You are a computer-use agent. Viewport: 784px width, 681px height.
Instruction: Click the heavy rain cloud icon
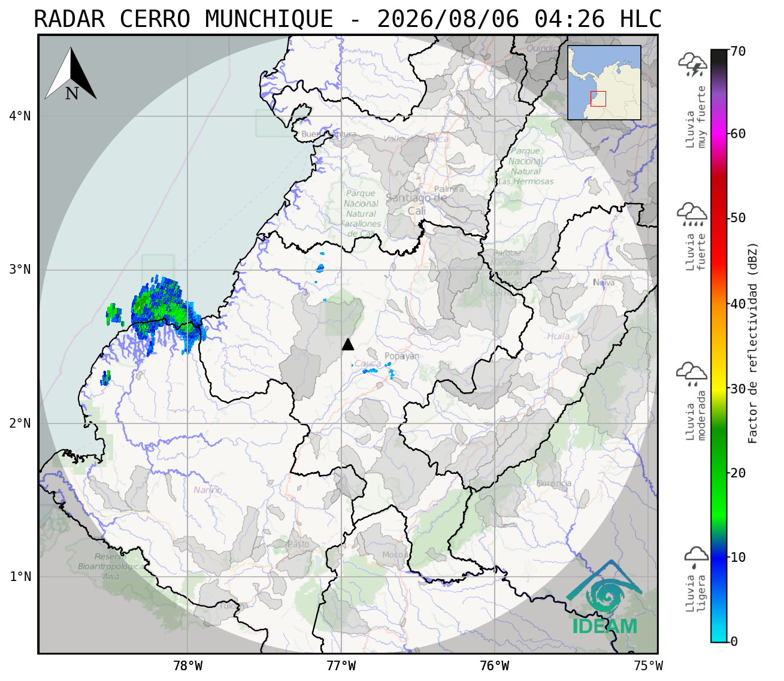point(692,214)
